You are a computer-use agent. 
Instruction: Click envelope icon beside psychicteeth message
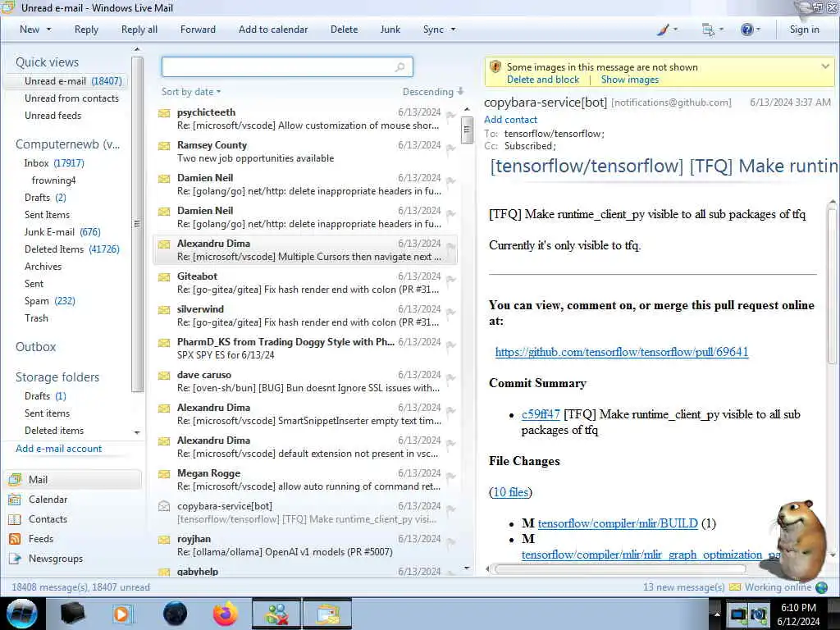pos(164,113)
